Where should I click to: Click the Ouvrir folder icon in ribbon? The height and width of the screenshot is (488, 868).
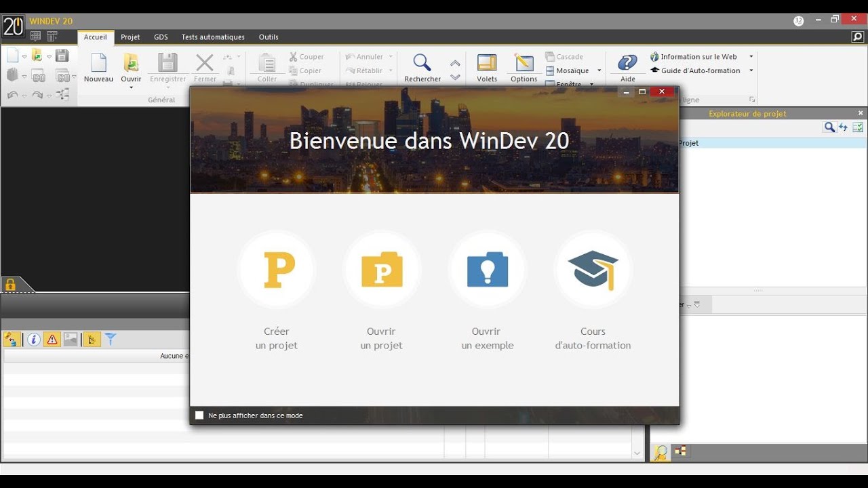[x=131, y=62]
